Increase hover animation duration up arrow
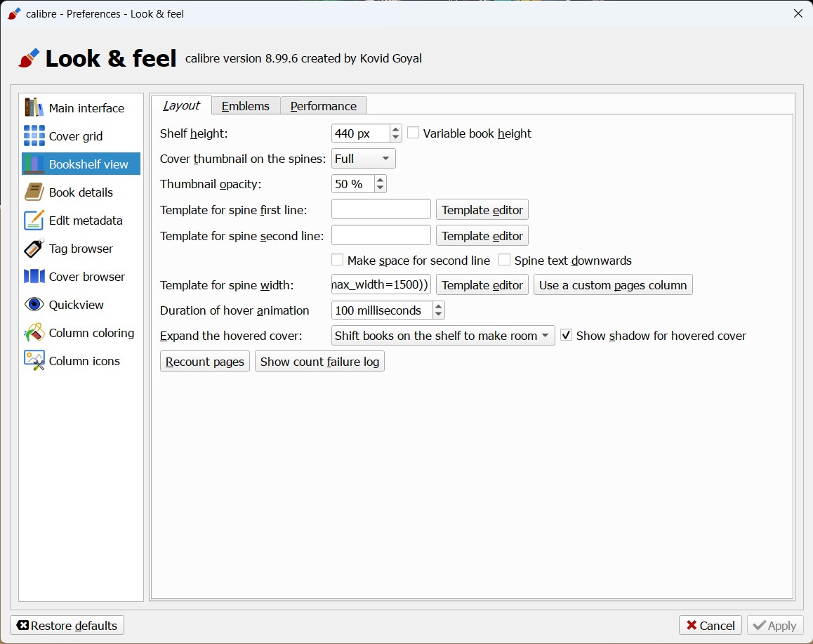This screenshot has width=813, height=644. tap(439, 306)
